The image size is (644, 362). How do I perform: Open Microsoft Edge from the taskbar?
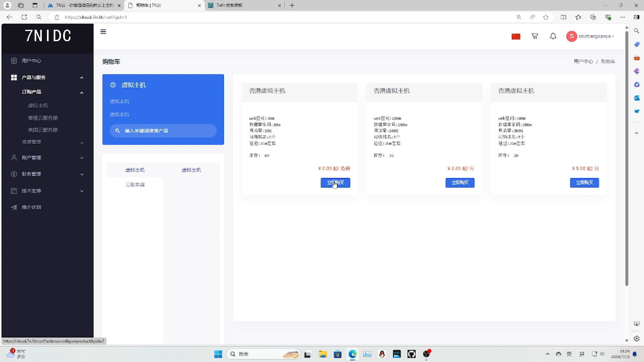tap(353, 354)
